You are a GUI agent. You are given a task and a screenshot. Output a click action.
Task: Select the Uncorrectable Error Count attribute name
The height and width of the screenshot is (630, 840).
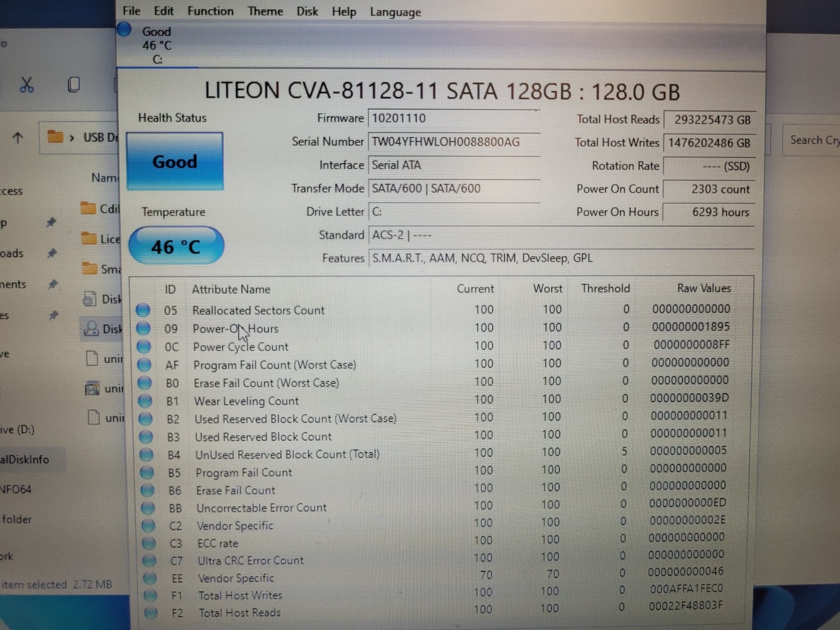coord(261,508)
